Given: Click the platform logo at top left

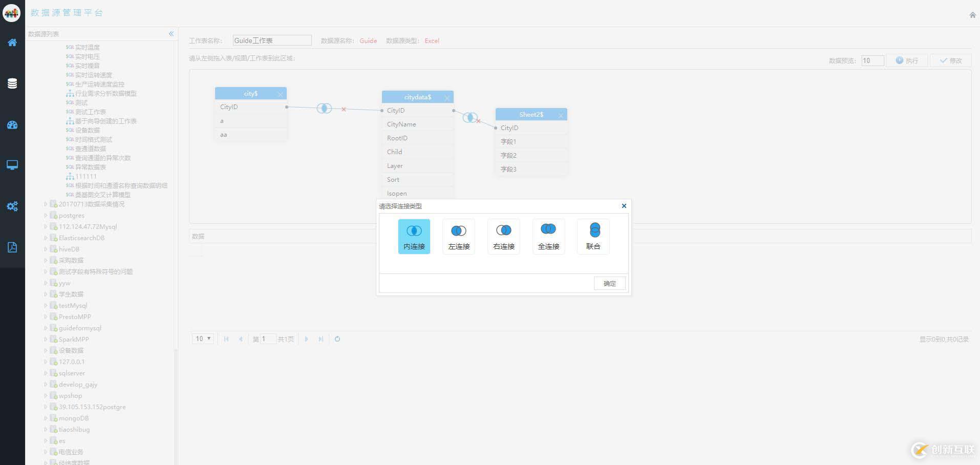Looking at the screenshot, I should [x=12, y=13].
